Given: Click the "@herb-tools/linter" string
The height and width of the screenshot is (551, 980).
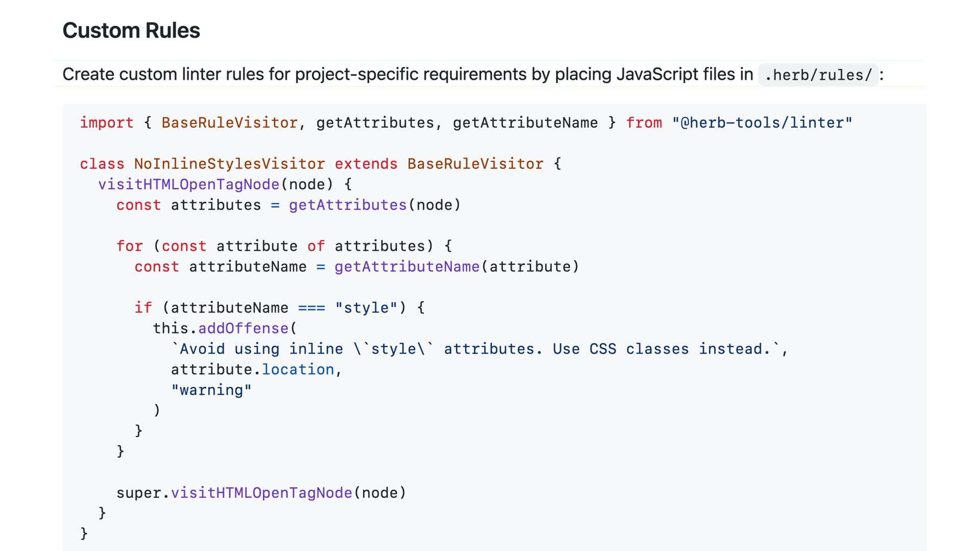Looking at the screenshot, I should tap(762, 123).
